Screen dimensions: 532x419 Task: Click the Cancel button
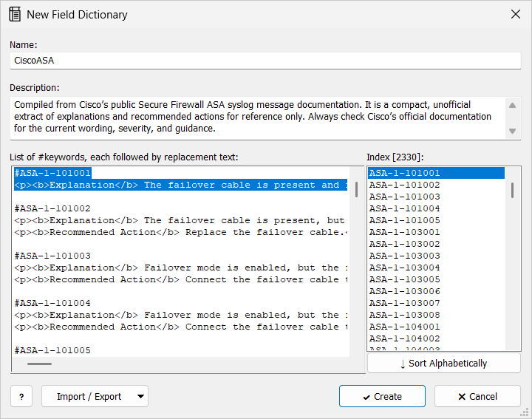tap(477, 396)
